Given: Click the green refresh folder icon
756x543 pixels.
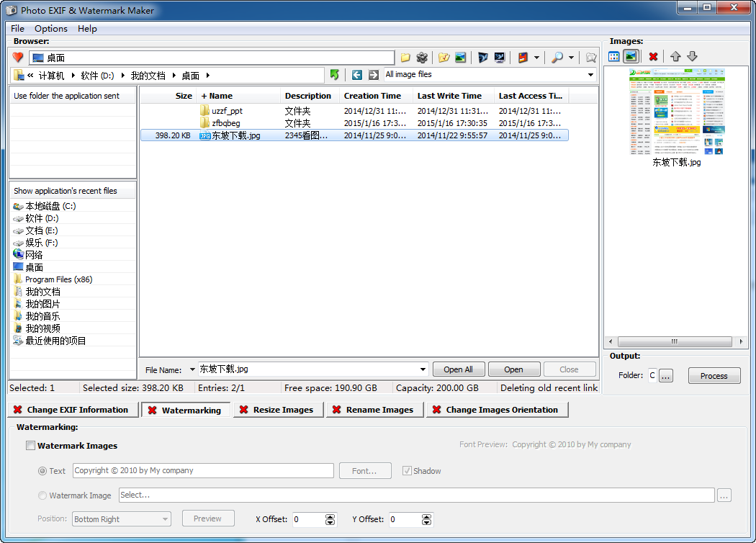Looking at the screenshot, I should point(334,75).
